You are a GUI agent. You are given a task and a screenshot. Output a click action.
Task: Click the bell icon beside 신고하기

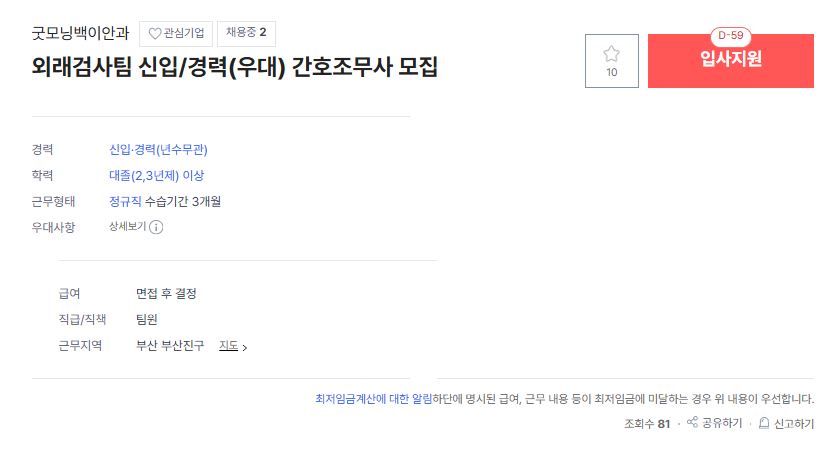click(x=764, y=423)
